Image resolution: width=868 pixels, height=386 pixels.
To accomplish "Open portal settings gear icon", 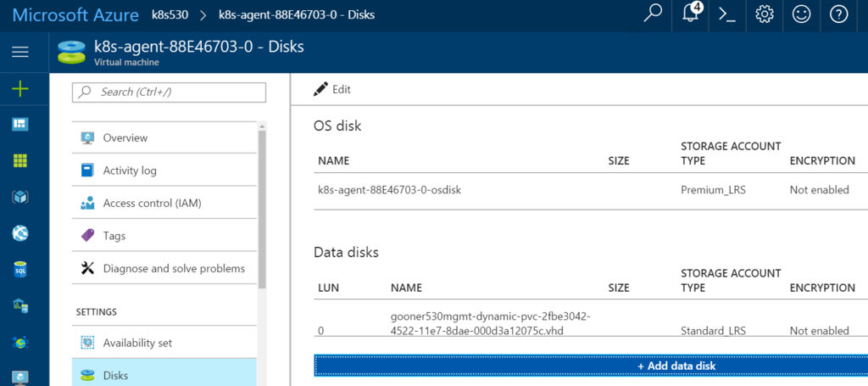I will [764, 15].
